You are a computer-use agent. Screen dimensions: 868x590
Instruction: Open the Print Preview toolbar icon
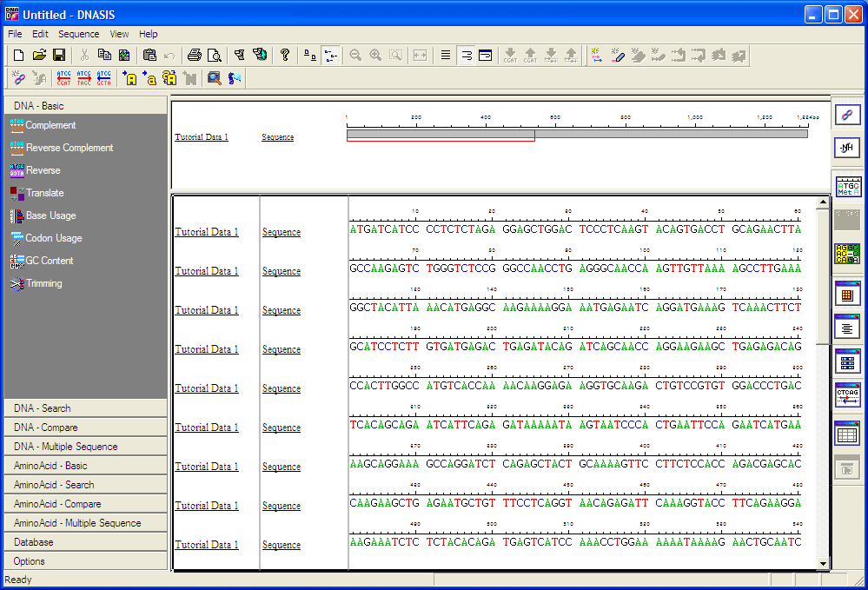tap(214, 55)
